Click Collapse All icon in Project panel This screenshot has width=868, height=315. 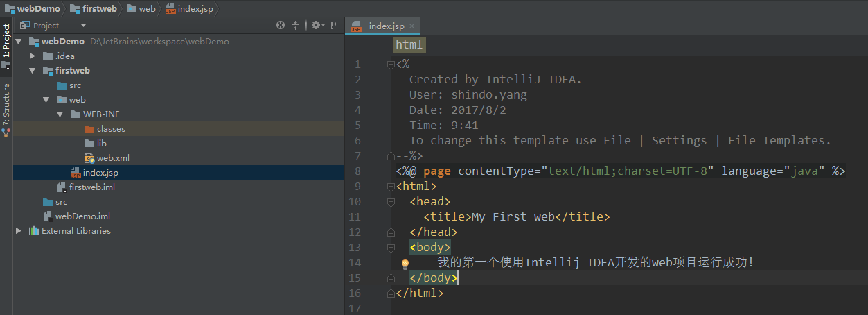point(296,25)
